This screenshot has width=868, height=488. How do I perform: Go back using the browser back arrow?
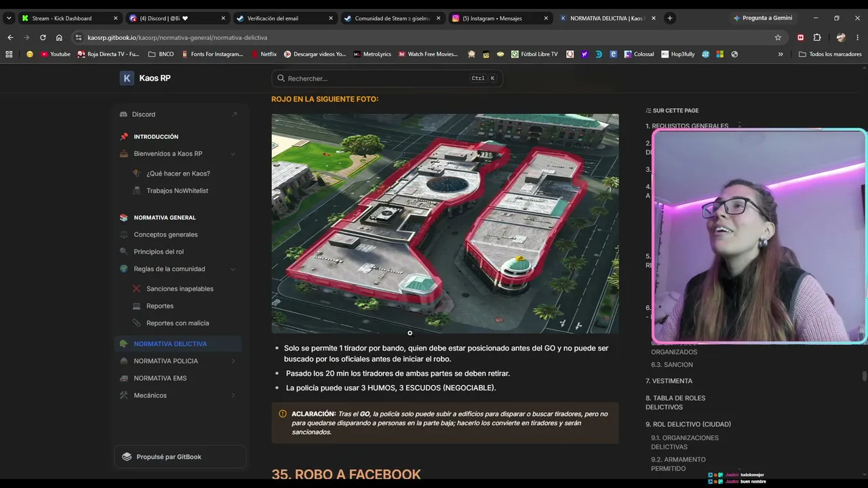click(x=10, y=37)
